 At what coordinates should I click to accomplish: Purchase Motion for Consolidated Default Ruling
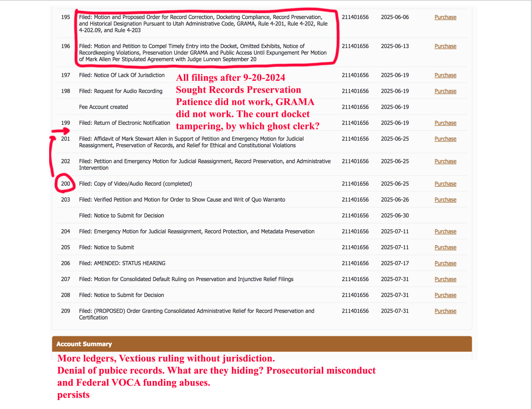click(445, 279)
